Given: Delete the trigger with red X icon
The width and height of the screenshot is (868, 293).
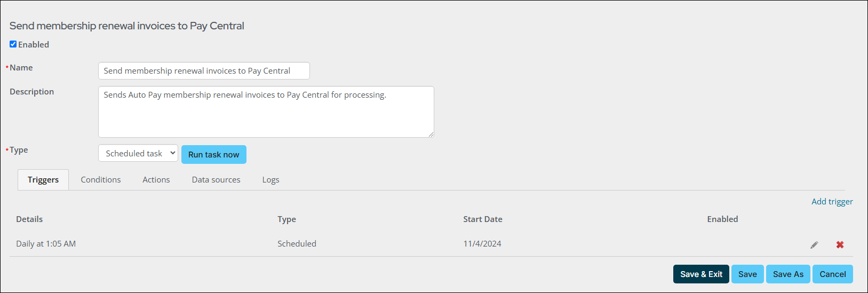Looking at the screenshot, I should (x=840, y=244).
